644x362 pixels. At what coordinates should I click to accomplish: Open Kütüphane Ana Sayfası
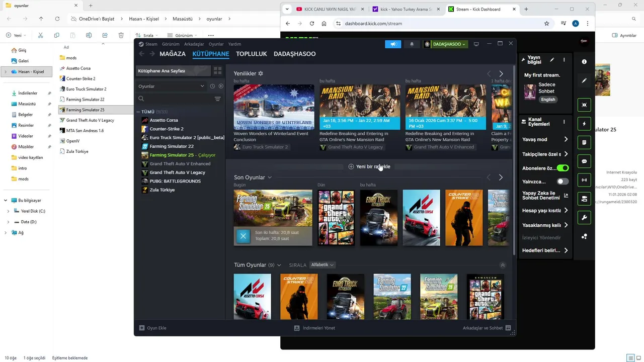(x=173, y=71)
